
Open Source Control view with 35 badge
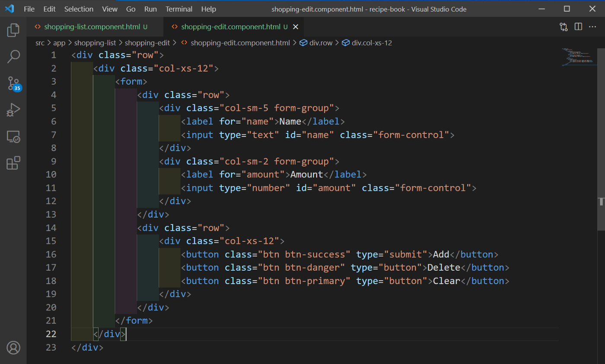13,83
